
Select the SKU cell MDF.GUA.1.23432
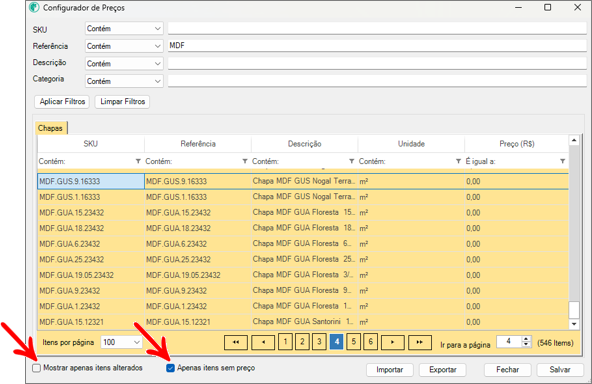point(91,306)
